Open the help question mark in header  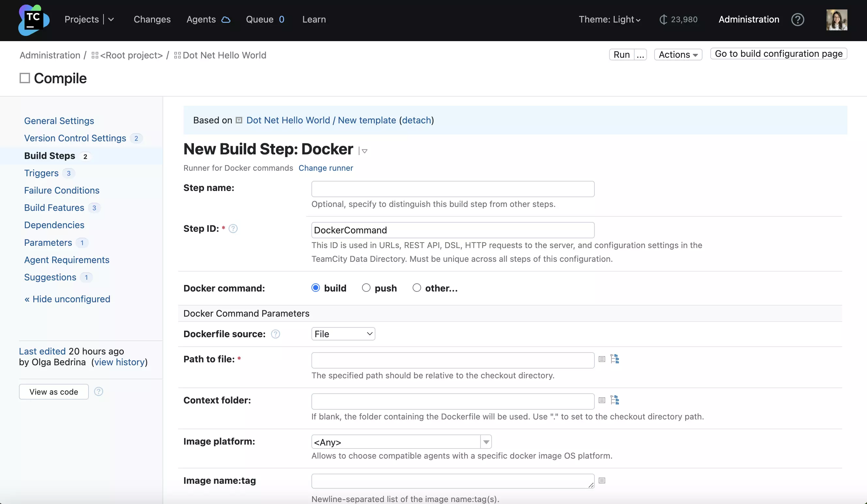click(x=797, y=20)
